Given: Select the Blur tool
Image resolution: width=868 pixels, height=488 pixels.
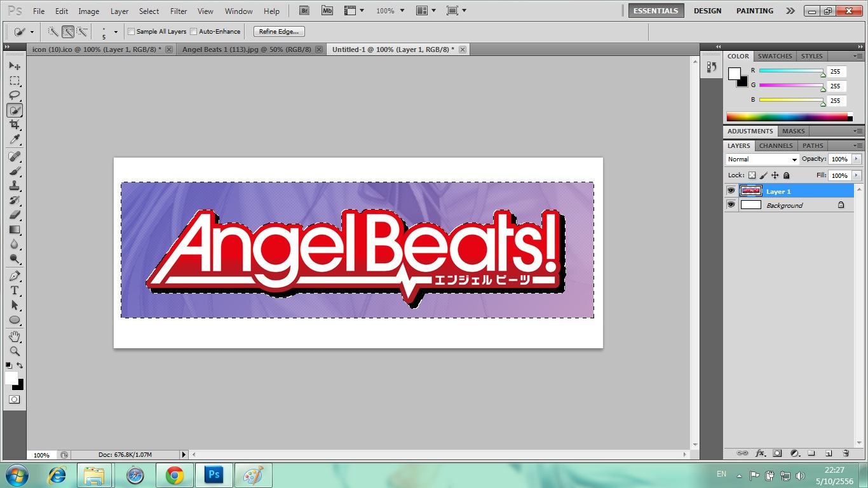Looking at the screenshot, I should click(15, 244).
